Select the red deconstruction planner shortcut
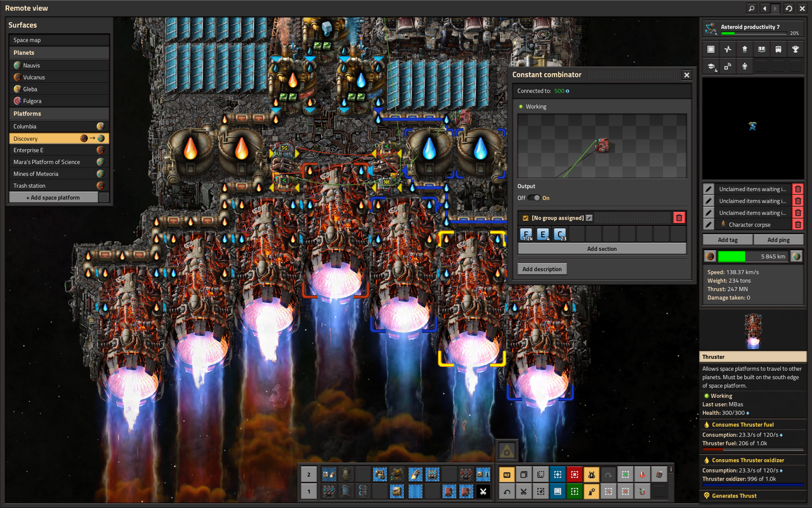 [574, 474]
